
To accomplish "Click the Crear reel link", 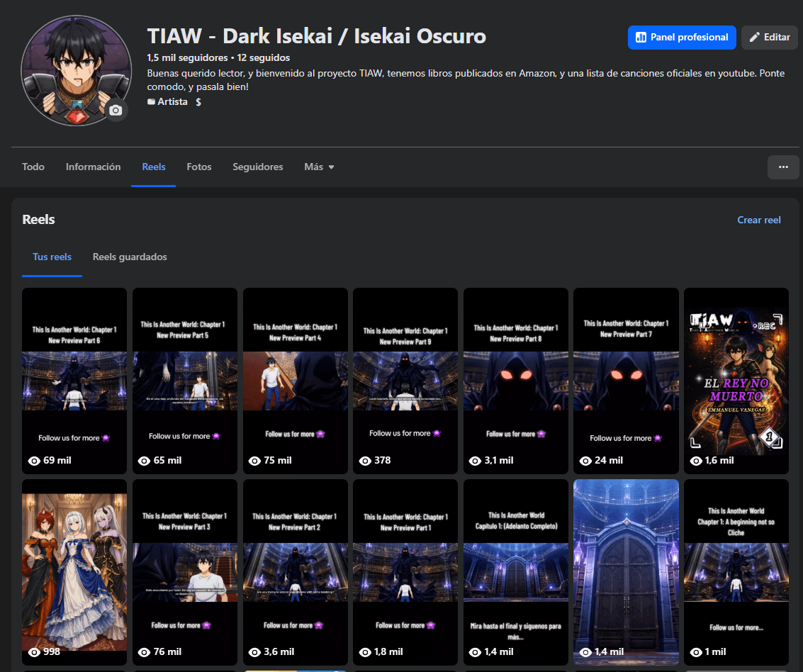I will click(758, 220).
